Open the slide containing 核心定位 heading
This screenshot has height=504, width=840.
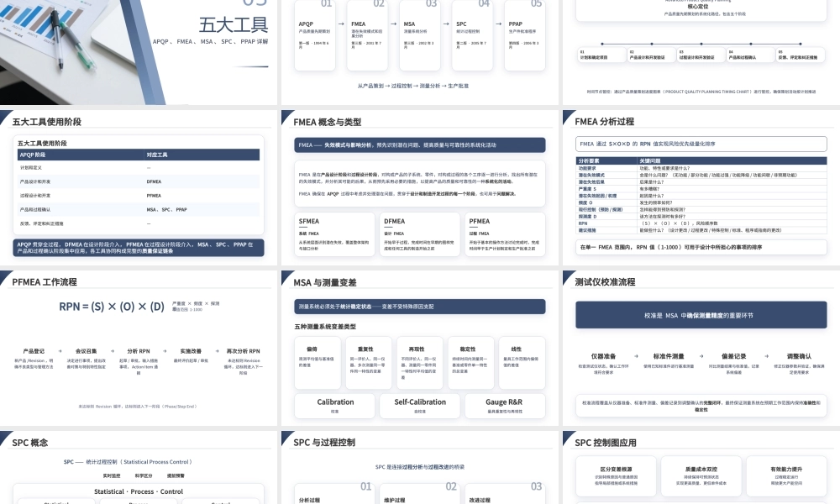(x=701, y=52)
